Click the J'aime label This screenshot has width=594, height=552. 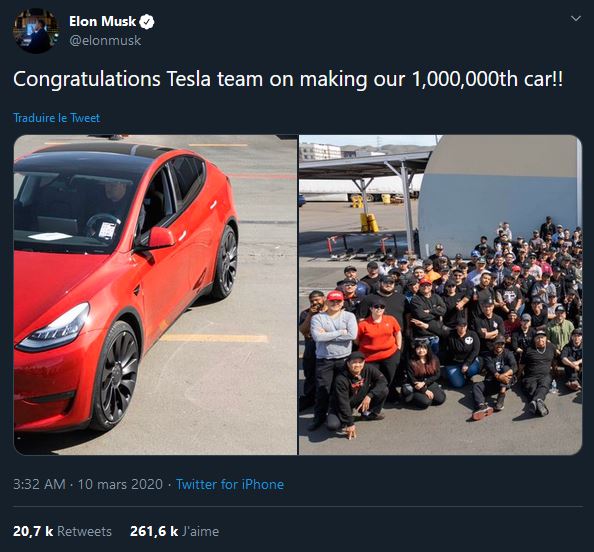[200, 531]
